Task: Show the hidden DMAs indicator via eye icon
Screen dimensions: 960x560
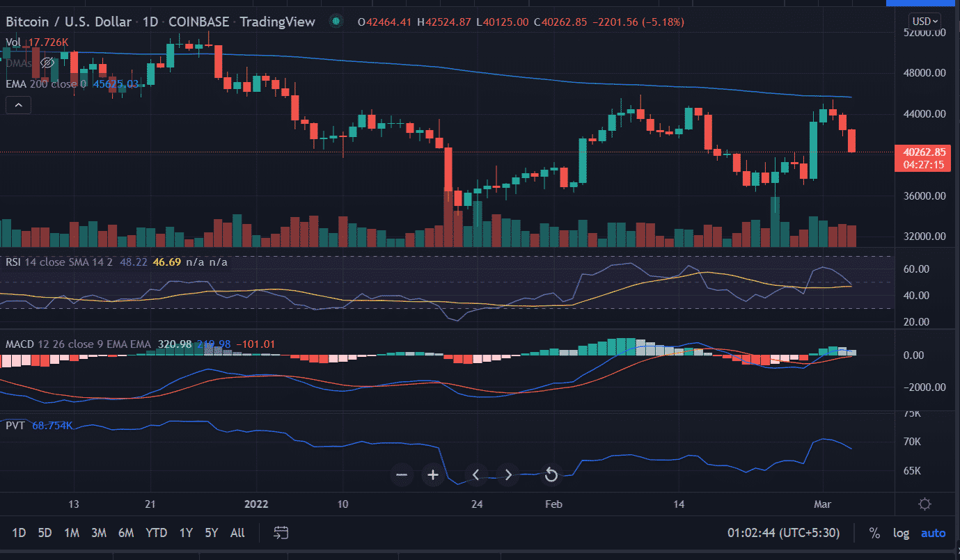Action: click(47, 63)
